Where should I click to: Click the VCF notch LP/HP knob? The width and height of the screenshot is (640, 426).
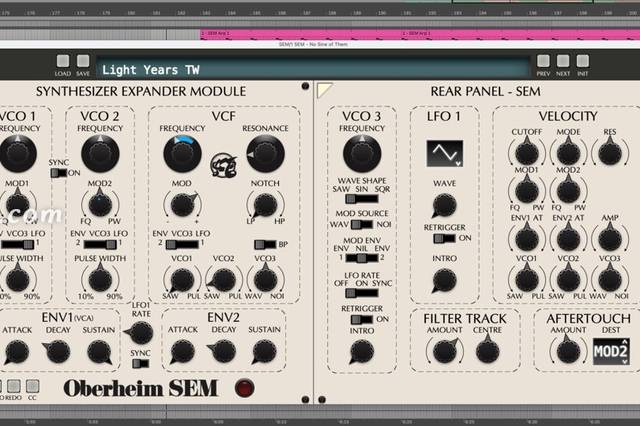click(x=265, y=205)
